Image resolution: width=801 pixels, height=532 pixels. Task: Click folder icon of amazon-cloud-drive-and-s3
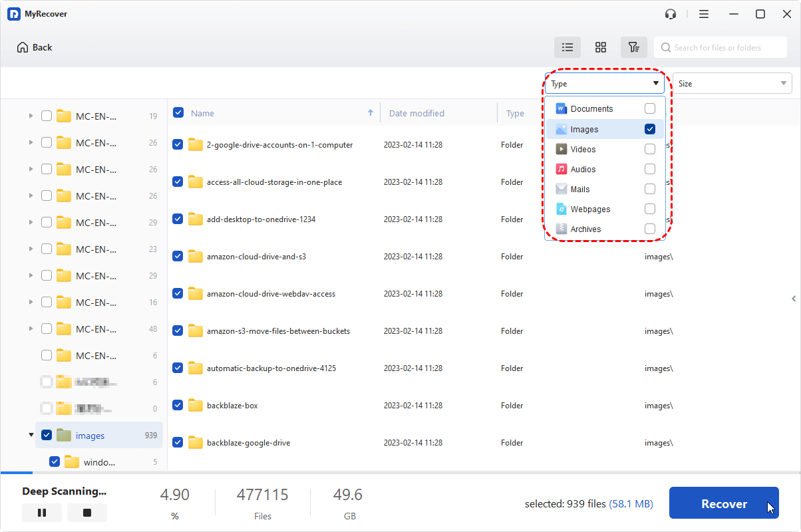pyautogui.click(x=195, y=256)
